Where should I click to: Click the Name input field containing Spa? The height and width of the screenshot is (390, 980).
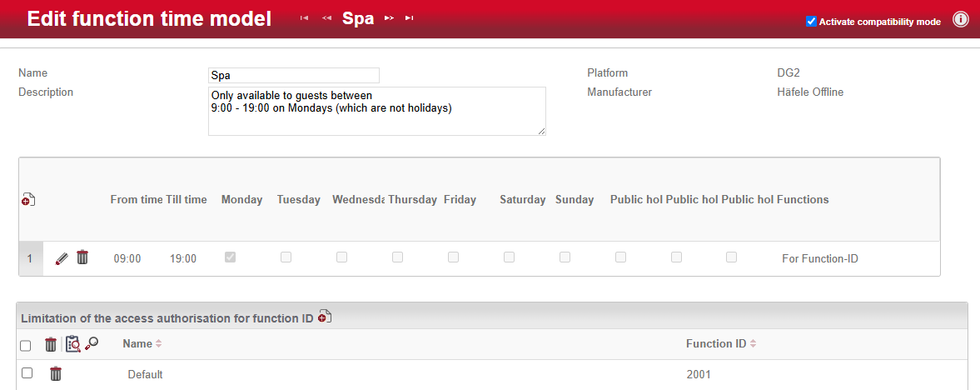pyautogui.click(x=293, y=76)
